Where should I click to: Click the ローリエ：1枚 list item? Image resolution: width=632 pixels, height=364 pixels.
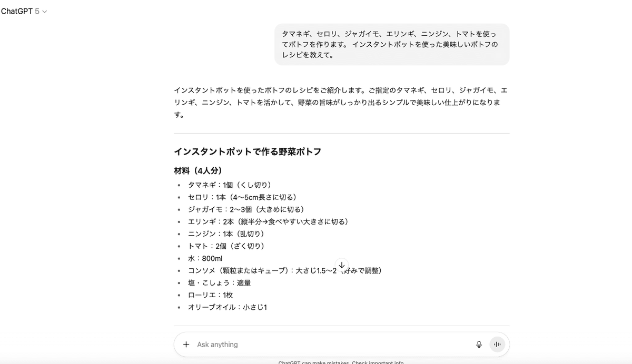point(211,295)
